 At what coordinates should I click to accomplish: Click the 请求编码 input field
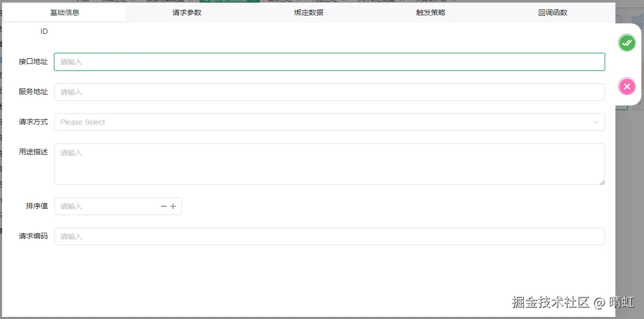click(x=330, y=236)
